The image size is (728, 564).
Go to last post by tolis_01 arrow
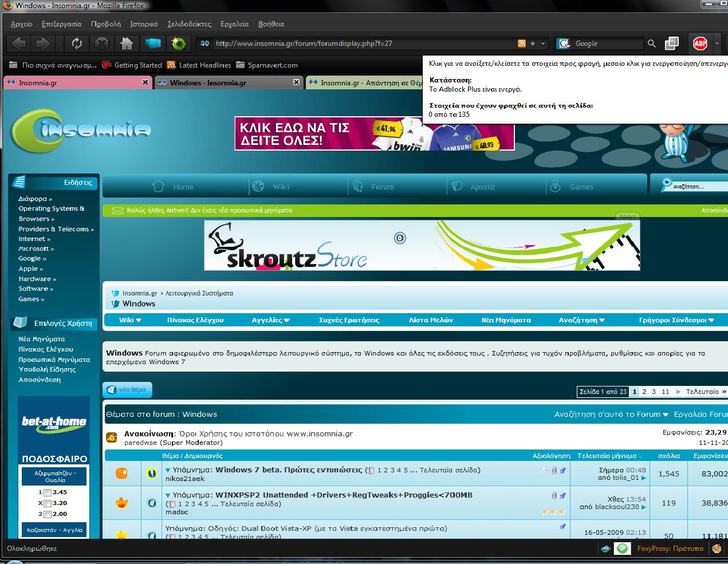644,478
